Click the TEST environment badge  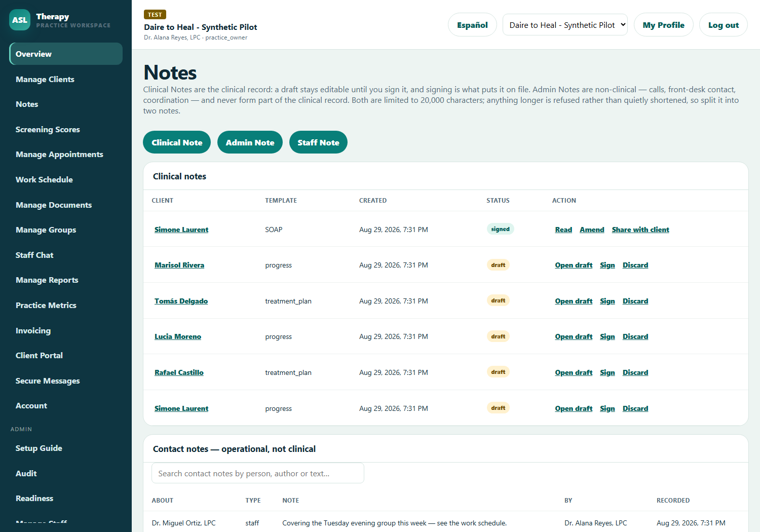point(155,15)
